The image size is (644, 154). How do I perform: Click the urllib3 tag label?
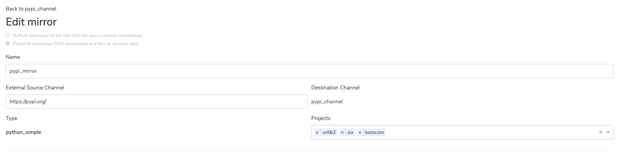click(329, 132)
